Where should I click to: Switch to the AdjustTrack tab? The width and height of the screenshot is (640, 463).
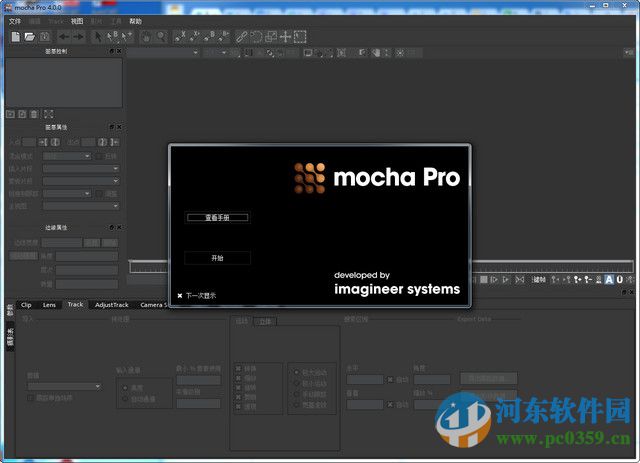click(111, 305)
